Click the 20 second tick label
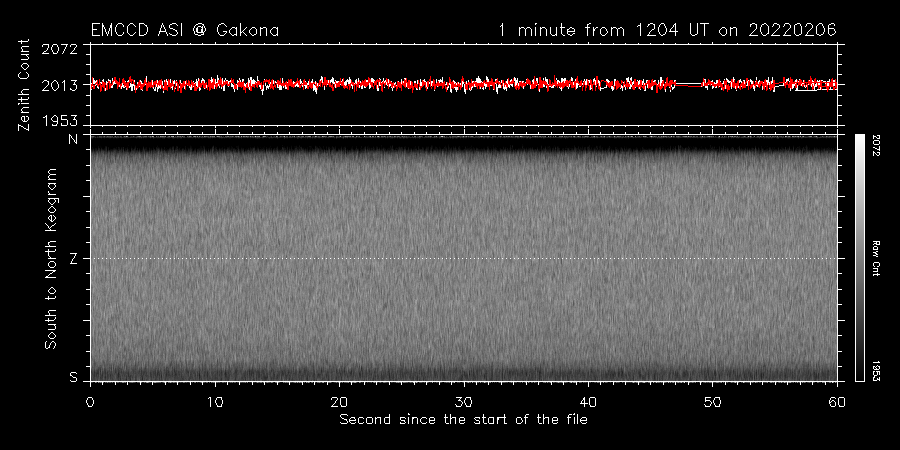Viewport: 900px width, 450px height. tap(339, 402)
